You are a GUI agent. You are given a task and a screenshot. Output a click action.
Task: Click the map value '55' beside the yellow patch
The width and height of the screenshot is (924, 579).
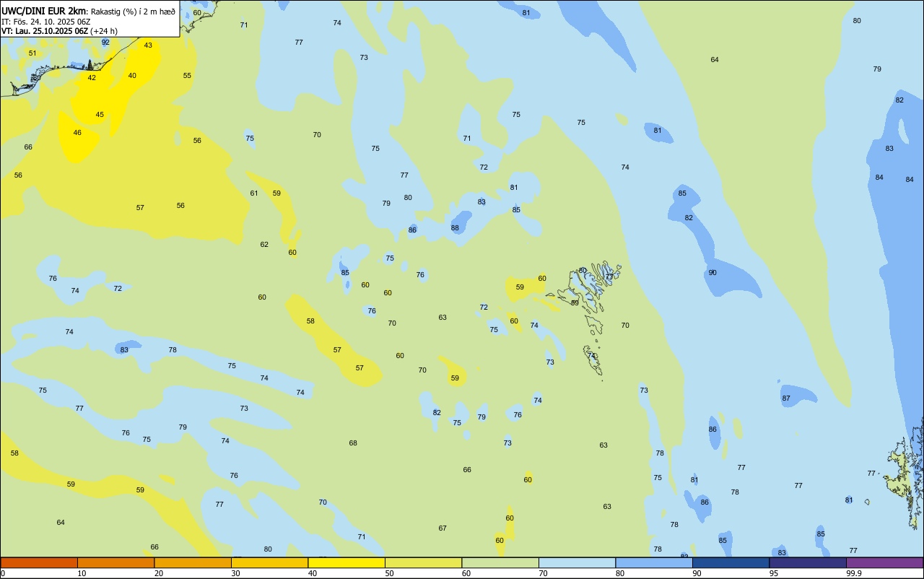(187, 76)
